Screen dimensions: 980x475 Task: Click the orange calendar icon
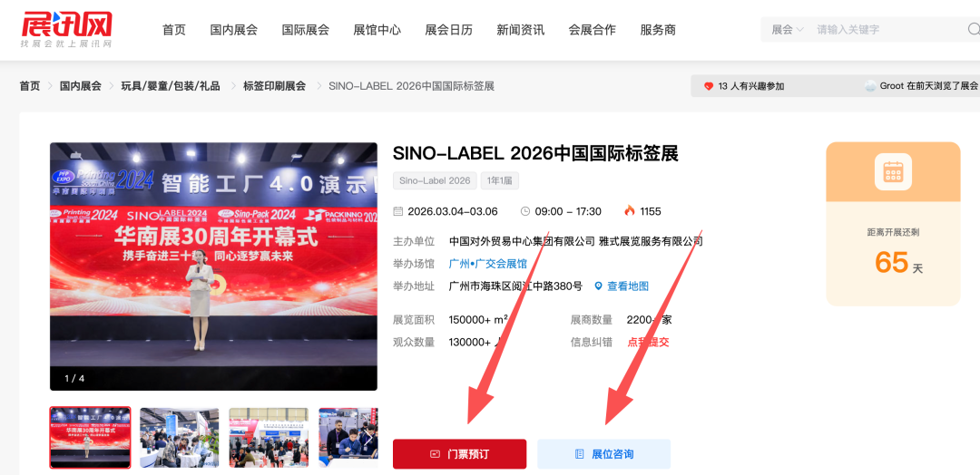(893, 171)
